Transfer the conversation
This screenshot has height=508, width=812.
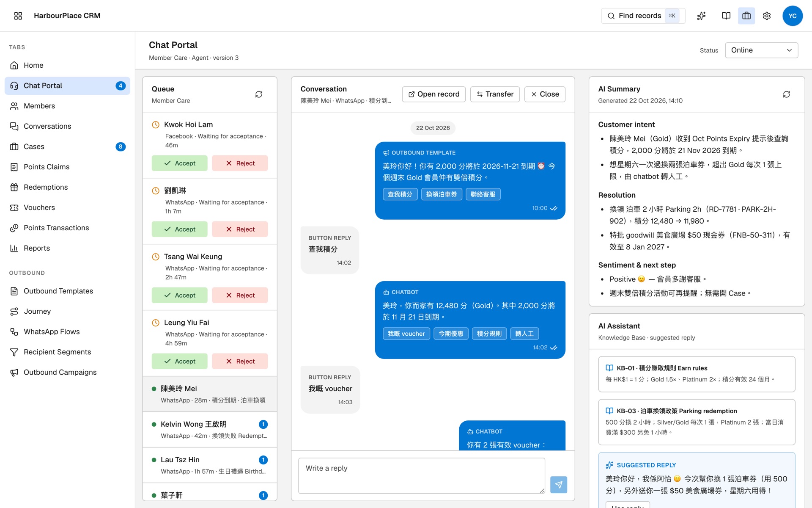coord(495,94)
